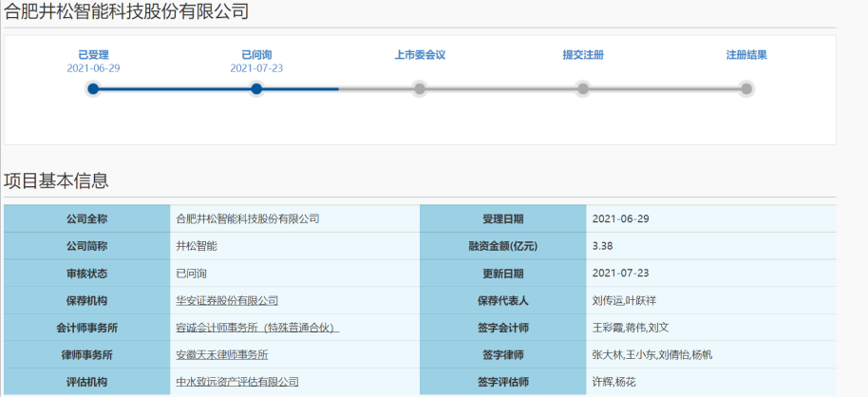Select the 注册结果 stage label
Viewport: 868px width, 397px height.
(x=746, y=55)
